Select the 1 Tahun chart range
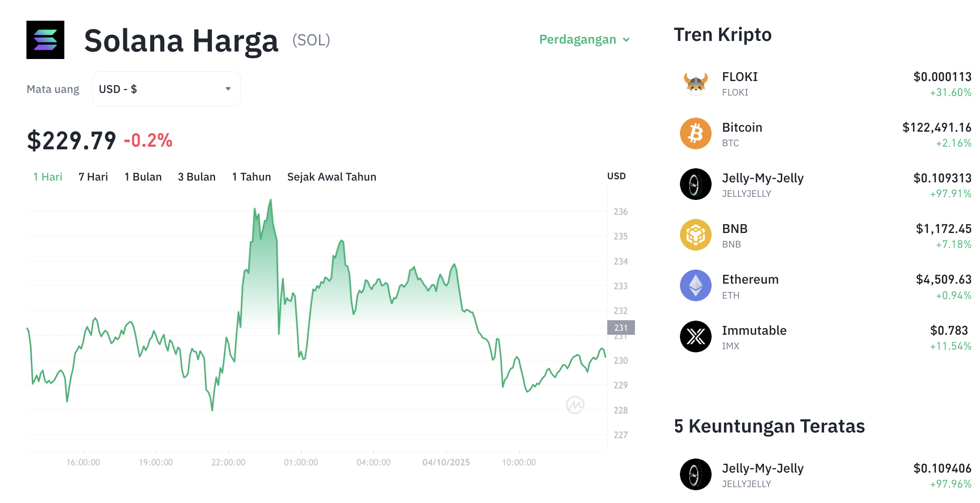This screenshot has height=503, width=980. click(251, 177)
